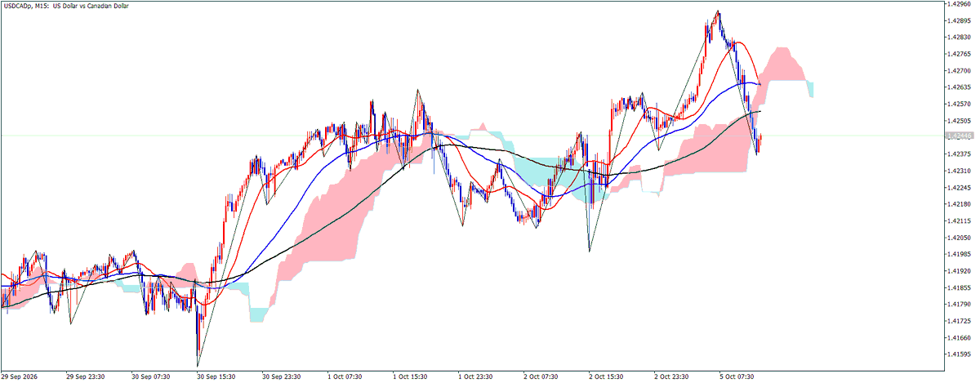Click the '5 Oct 07:30' time axis label
Image resolution: width=980 pixels, height=383 pixels.
coord(737,377)
